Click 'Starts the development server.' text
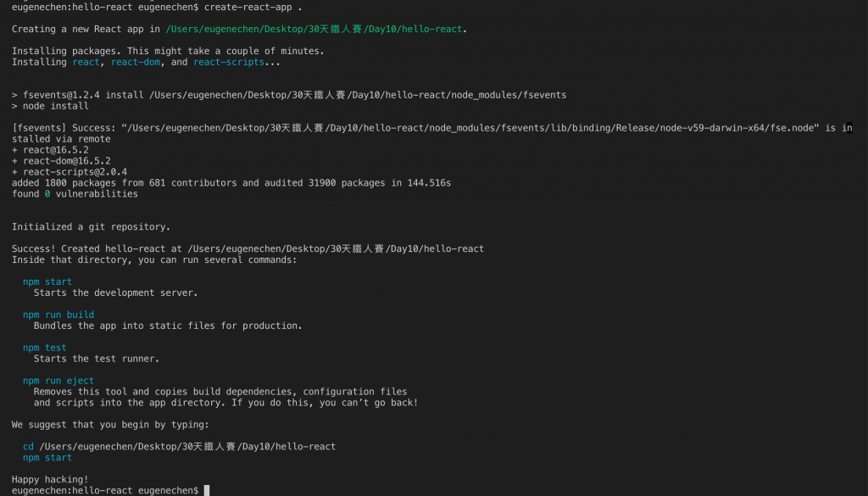Screen dimensions: 868x496 pyautogui.click(x=115, y=293)
